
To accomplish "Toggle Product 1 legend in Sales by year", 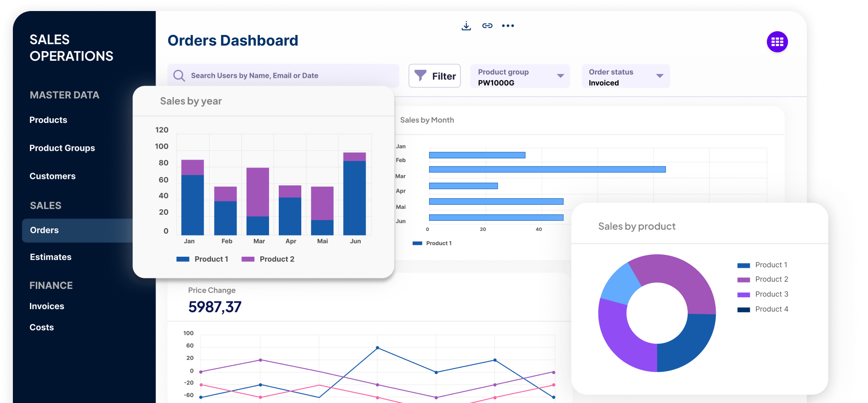I will tap(202, 259).
